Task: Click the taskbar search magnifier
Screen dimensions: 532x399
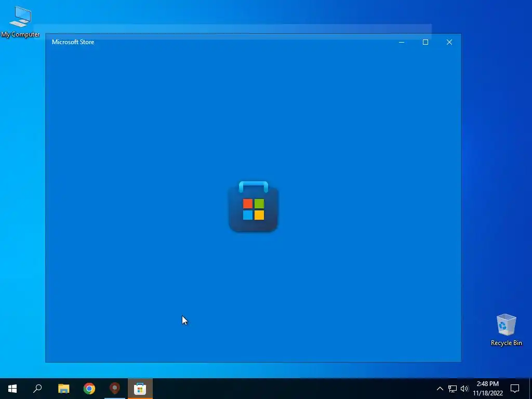Action: point(37,389)
